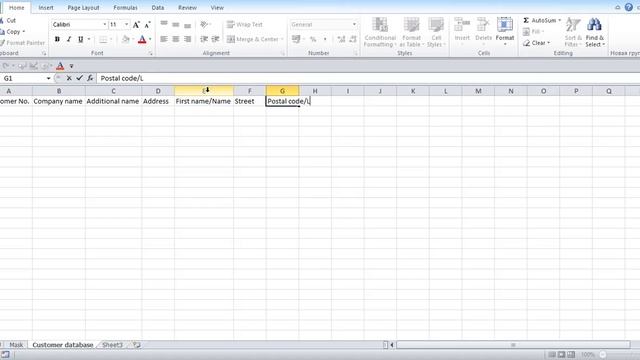This screenshot has height=360, width=640.
Task: Open the Mask sheet tab
Action: pos(16,345)
